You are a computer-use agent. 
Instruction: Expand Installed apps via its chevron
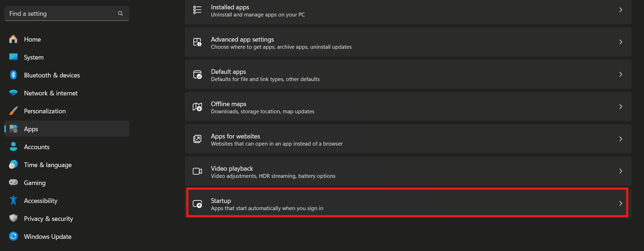pos(621,10)
